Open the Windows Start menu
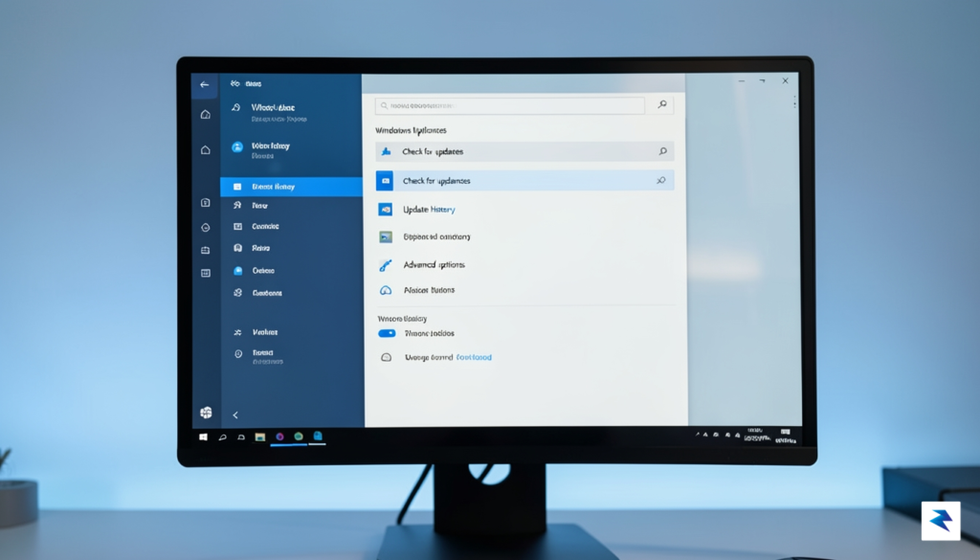Viewport: 980px width, 560px height. pos(203,437)
